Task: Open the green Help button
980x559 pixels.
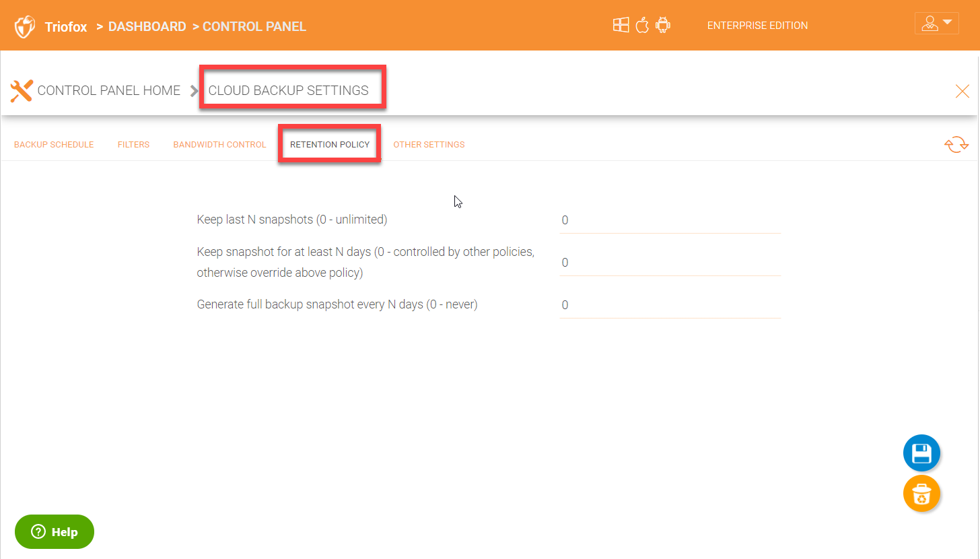Action: click(55, 531)
